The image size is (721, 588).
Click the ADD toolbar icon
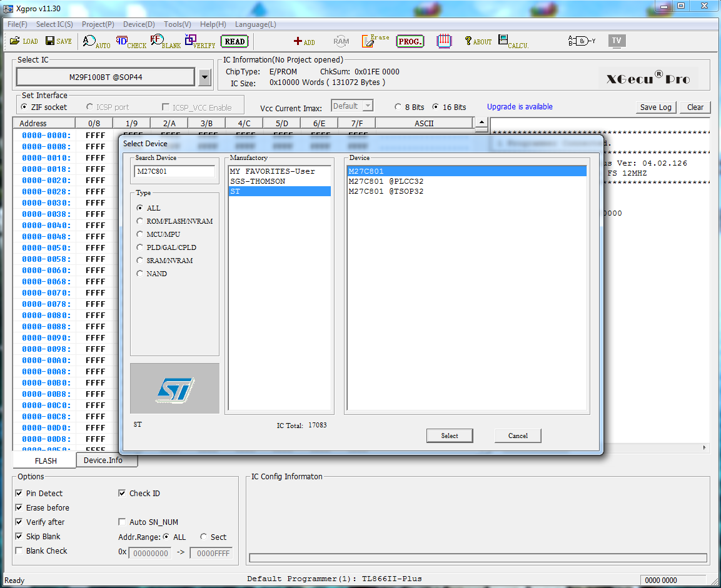pyautogui.click(x=304, y=41)
